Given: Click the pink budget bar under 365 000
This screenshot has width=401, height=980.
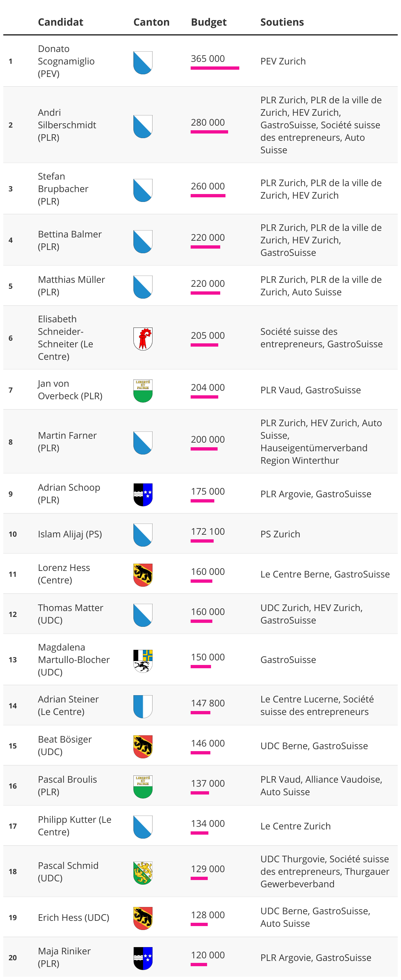Looking at the screenshot, I should click(215, 68).
